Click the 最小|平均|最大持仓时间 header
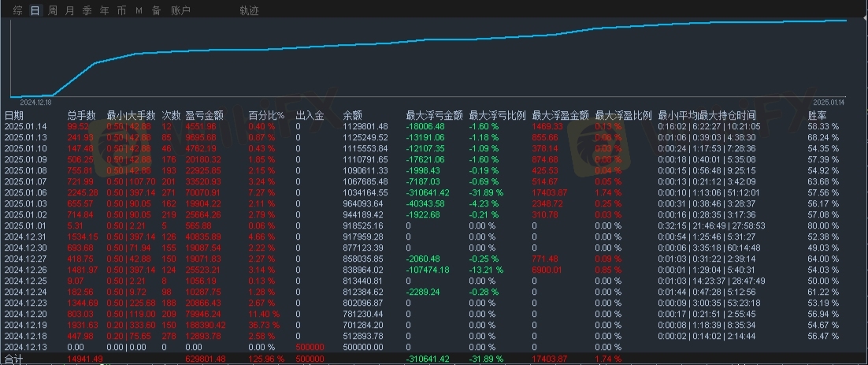868x365 pixels. click(x=707, y=116)
